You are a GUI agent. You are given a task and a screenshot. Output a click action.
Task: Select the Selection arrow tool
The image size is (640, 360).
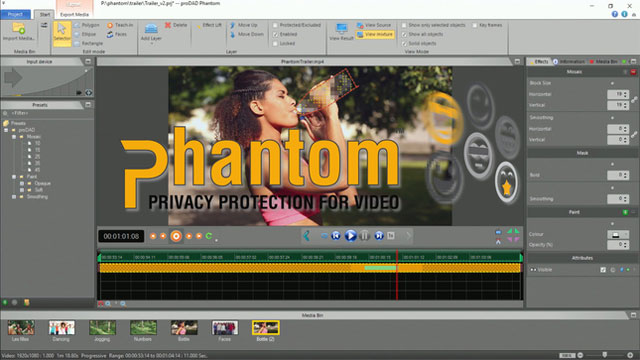point(62,33)
